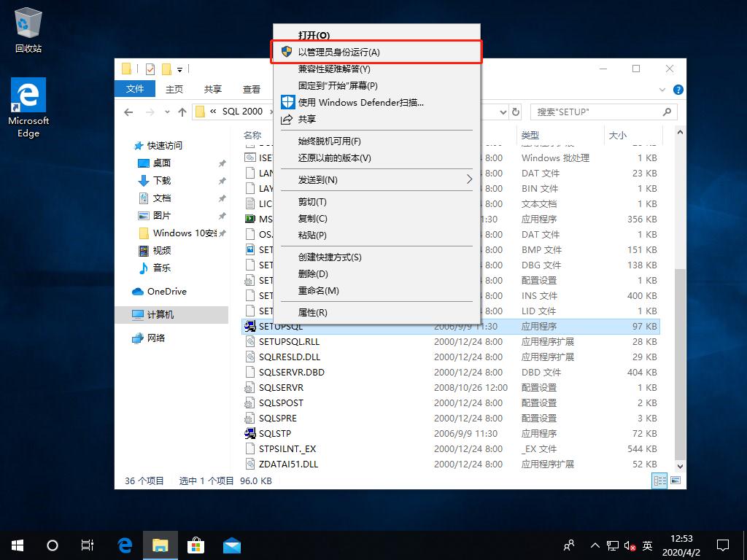The height and width of the screenshot is (560, 747).
Task: Switch to details view in status bar
Action: tap(659, 480)
